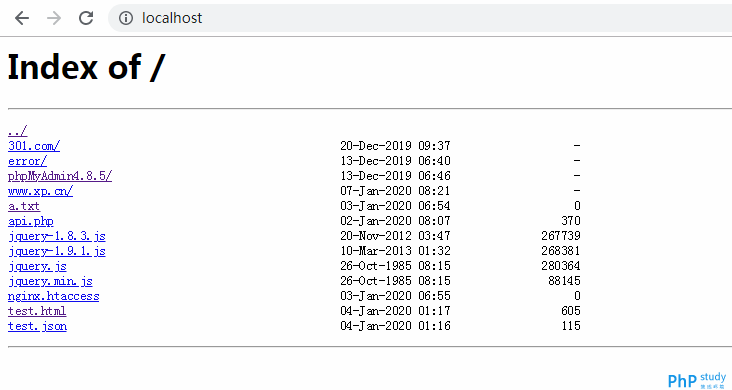
Task: Open the 301.com/ folder
Action: point(34,146)
